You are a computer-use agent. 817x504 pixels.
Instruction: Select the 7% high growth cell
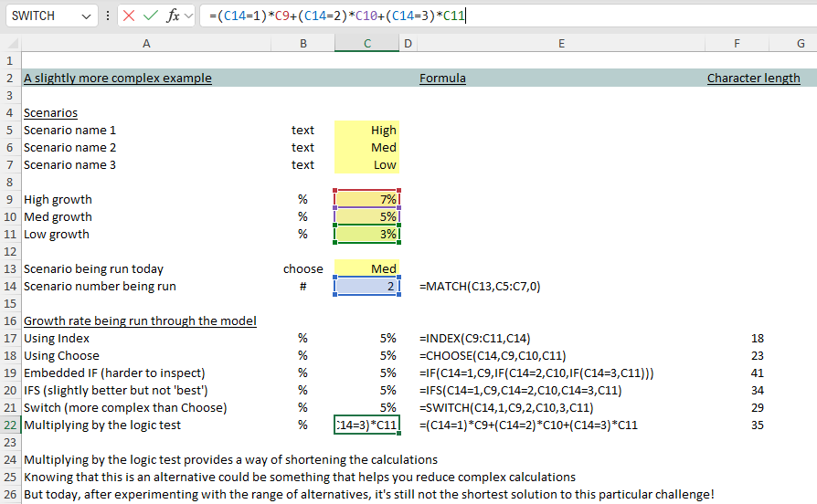366,200
